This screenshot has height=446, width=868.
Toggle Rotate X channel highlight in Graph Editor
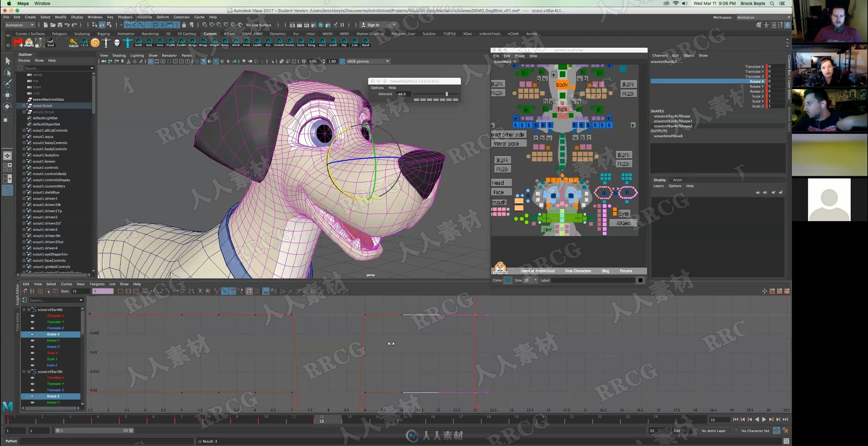click(54, 334)
